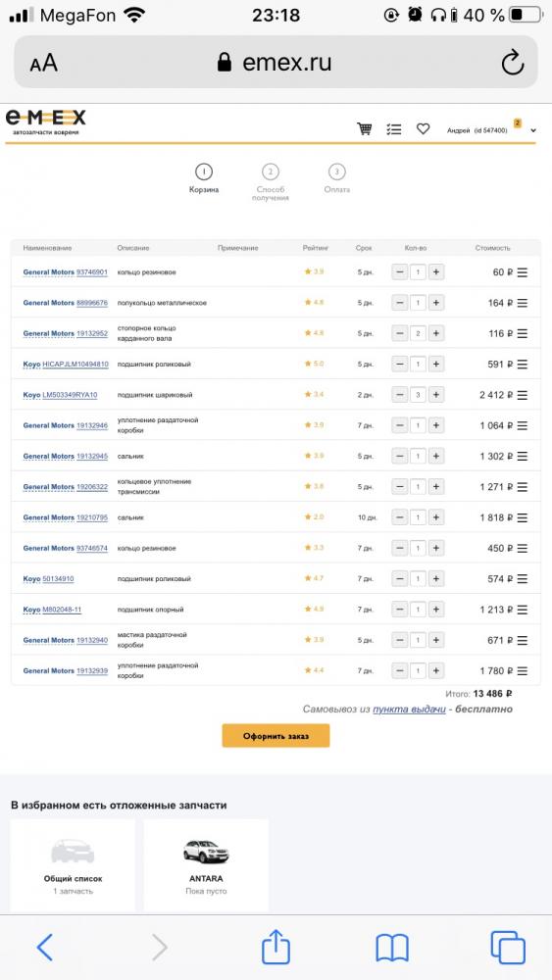Increase quantity of part 19210795
The width and height of the screenshot is (552, 980).
pyautogui.click(x=436, y=516)
